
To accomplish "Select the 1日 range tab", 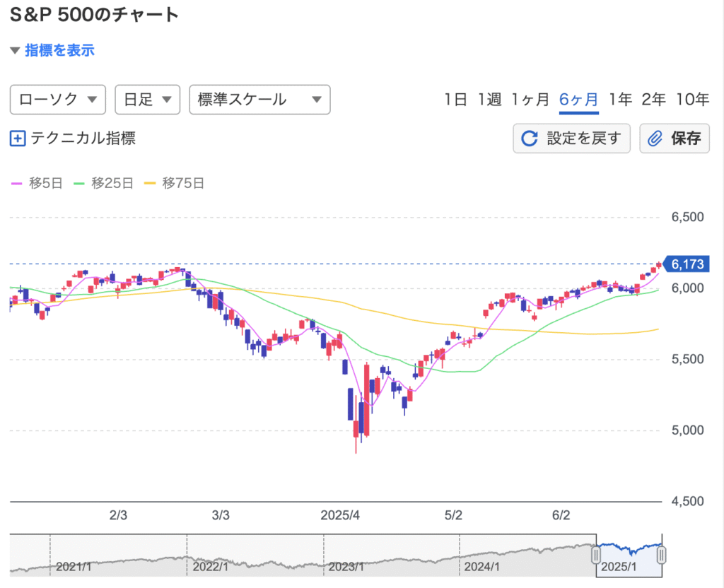I will 455,99.
